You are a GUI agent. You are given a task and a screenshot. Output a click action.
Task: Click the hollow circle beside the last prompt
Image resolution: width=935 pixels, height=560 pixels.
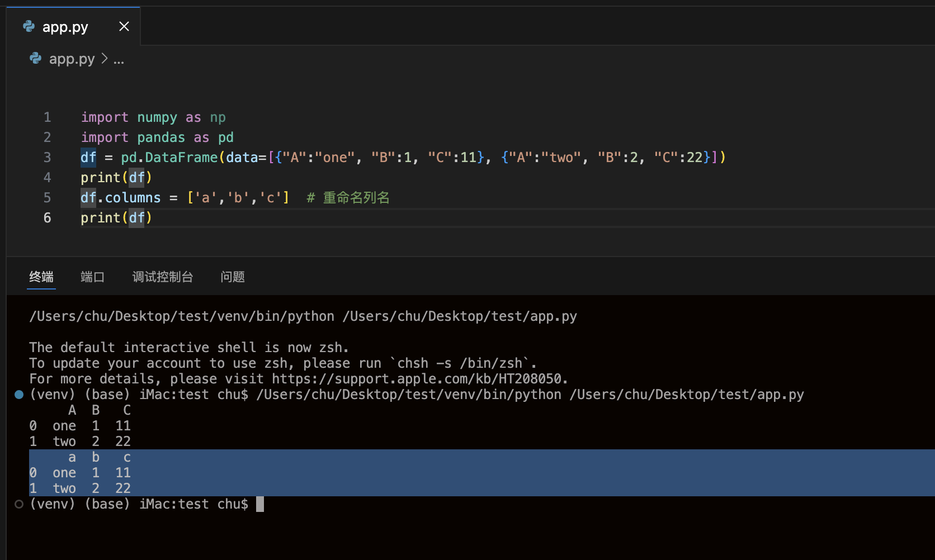pyautogui.click(x=19, y=504)
